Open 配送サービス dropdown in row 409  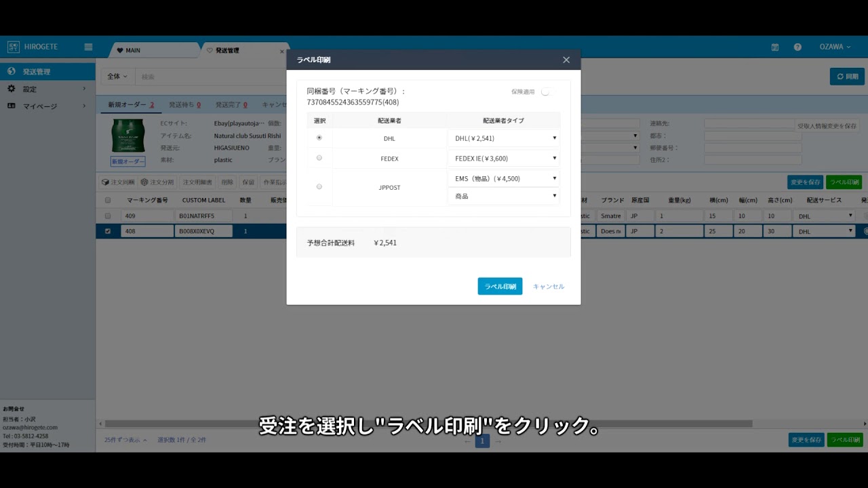pos(823,216)
